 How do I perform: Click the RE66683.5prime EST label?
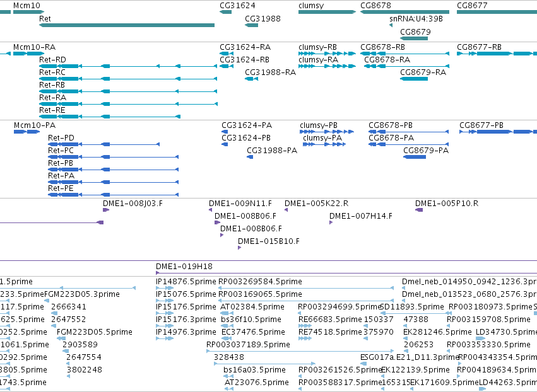330,320
